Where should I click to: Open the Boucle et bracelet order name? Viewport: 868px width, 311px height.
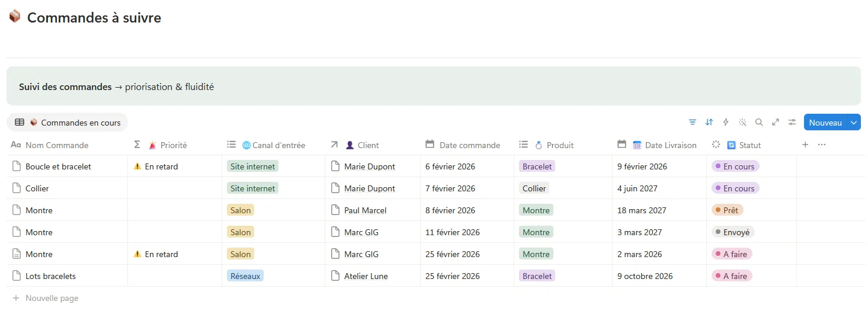tap(58, 166)
